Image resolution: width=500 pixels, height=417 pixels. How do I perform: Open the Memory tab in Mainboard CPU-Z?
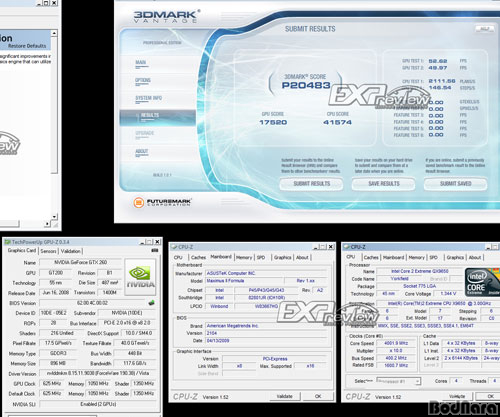[244, 257]
